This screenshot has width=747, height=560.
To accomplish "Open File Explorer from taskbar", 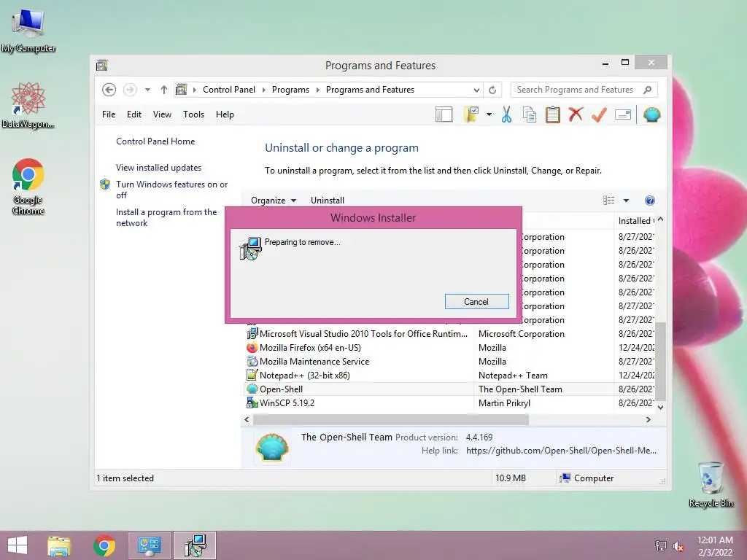I will (59, 545).
